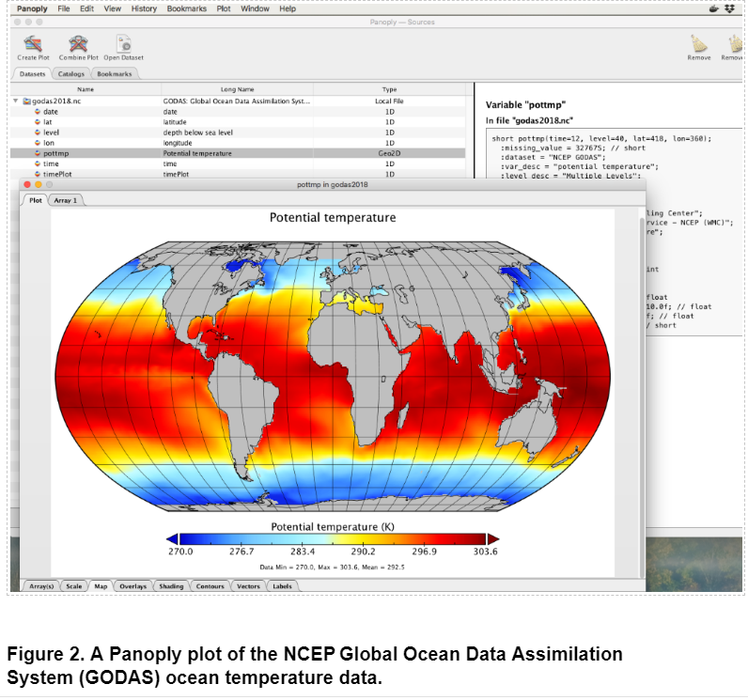Click the variable icon beside lon
This screenshot has width=748, height=700.
coord(38,143)
